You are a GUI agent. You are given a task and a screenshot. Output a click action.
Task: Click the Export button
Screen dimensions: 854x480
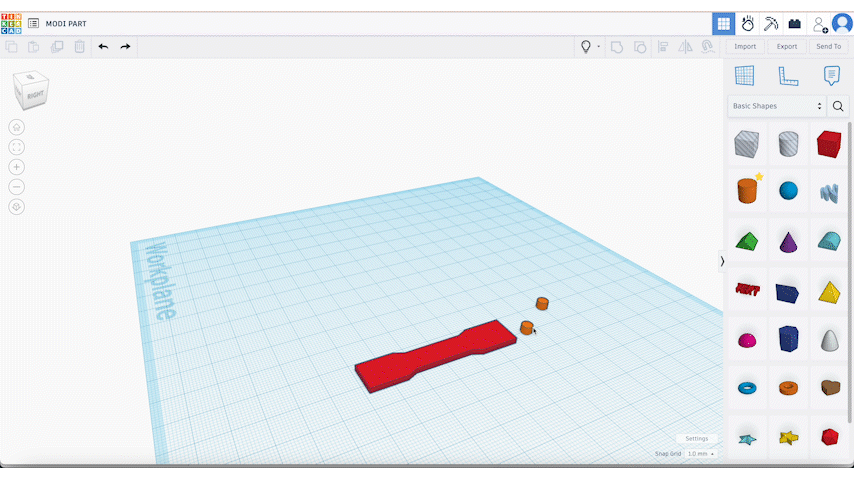click(x=787, y=47)
